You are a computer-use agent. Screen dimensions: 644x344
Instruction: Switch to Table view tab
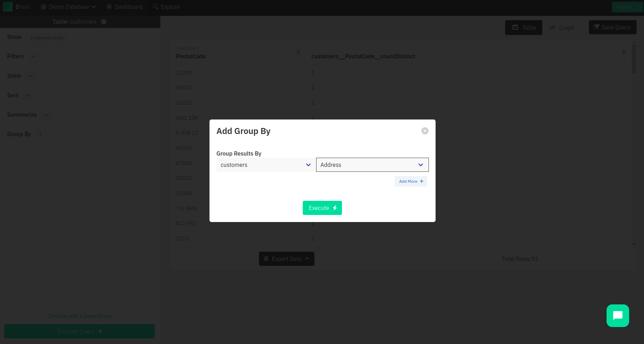click(524, 28)
